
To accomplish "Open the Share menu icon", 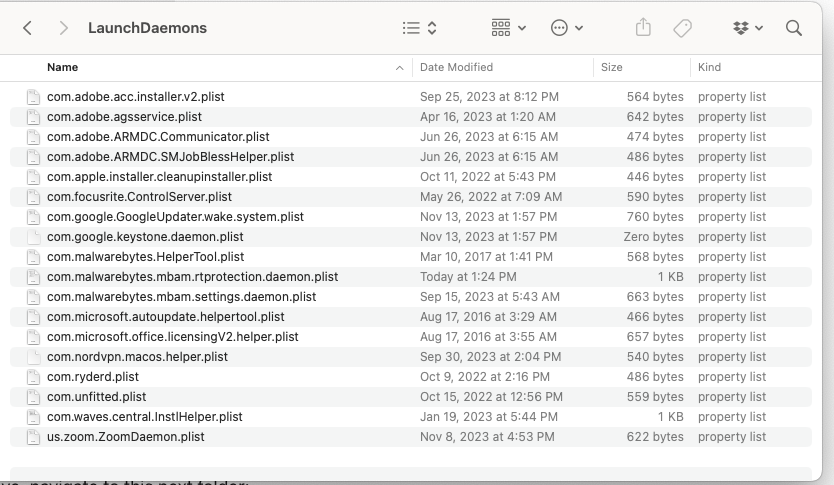I will [x=643, y=28].
